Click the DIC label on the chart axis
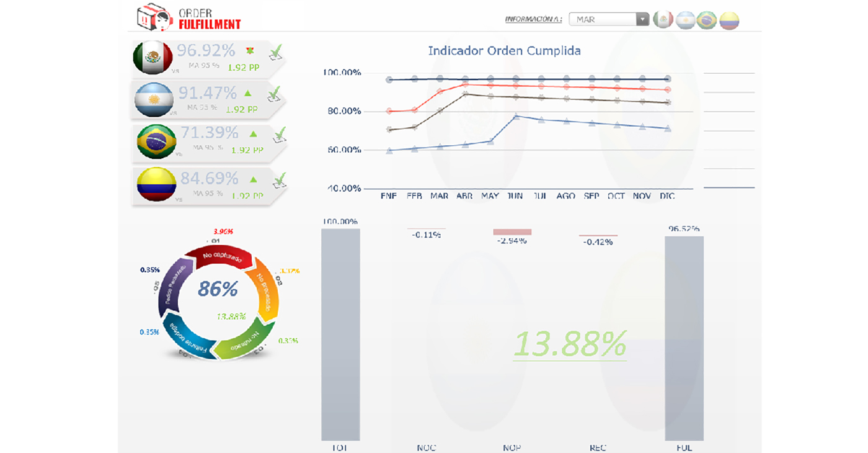Viewport: 868px width, 453px height. tap(667, 196)
